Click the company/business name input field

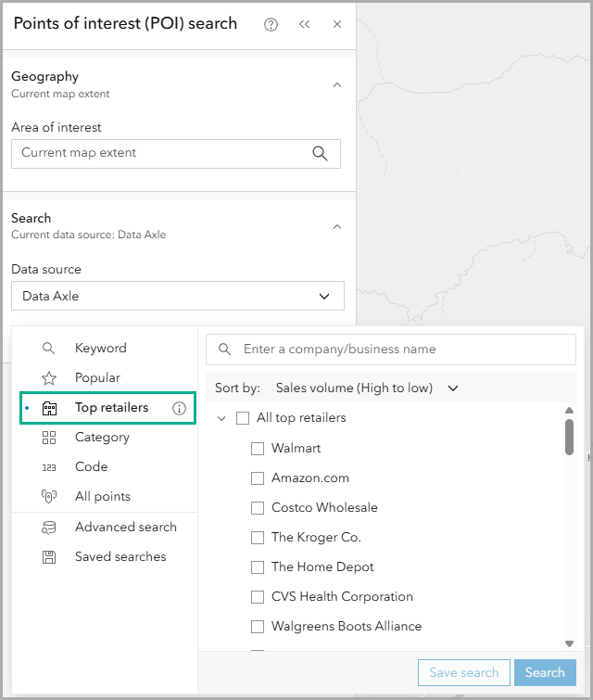pyautogui.click(x=391, y=350)
